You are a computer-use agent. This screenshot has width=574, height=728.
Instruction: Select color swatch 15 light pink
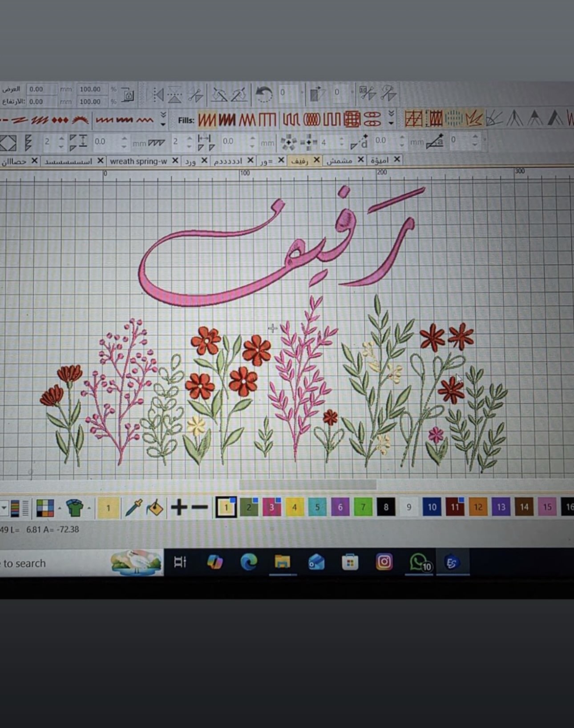coord(547,507)
